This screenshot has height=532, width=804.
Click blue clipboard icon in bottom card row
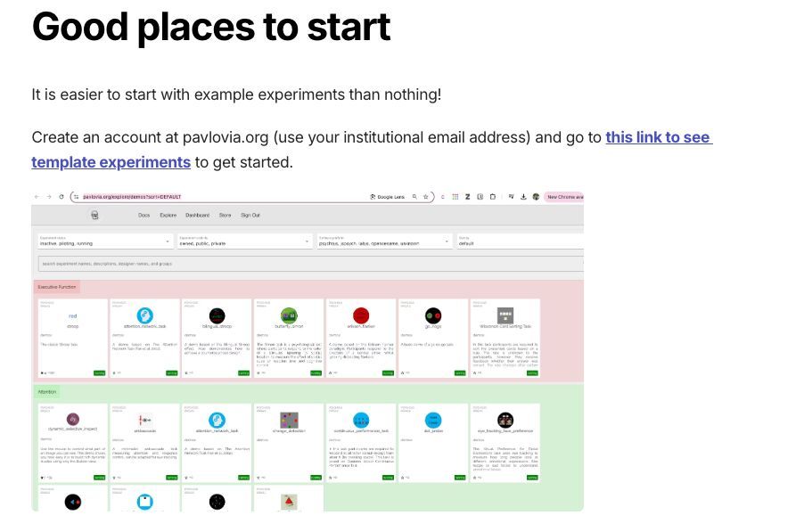pos(145,502)
